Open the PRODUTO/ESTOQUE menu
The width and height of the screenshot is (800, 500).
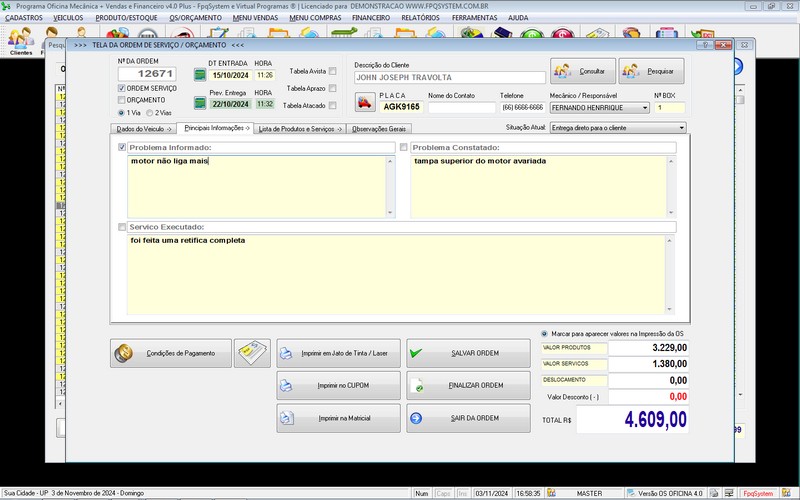(127, 18)
